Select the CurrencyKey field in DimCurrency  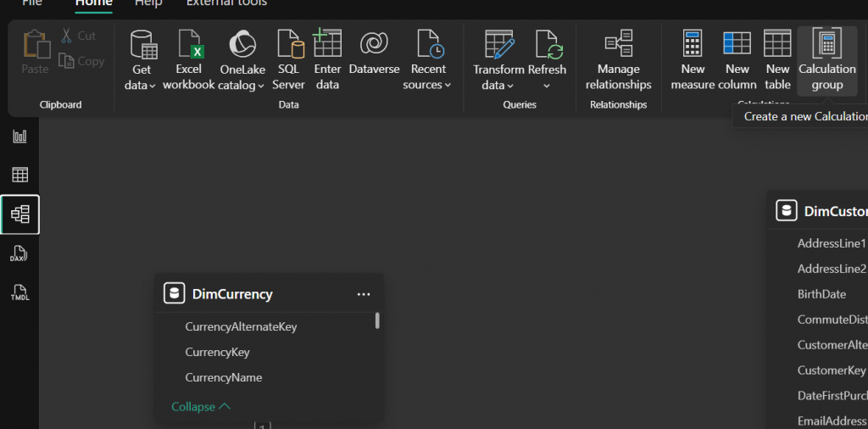click(x=217, y=352)
